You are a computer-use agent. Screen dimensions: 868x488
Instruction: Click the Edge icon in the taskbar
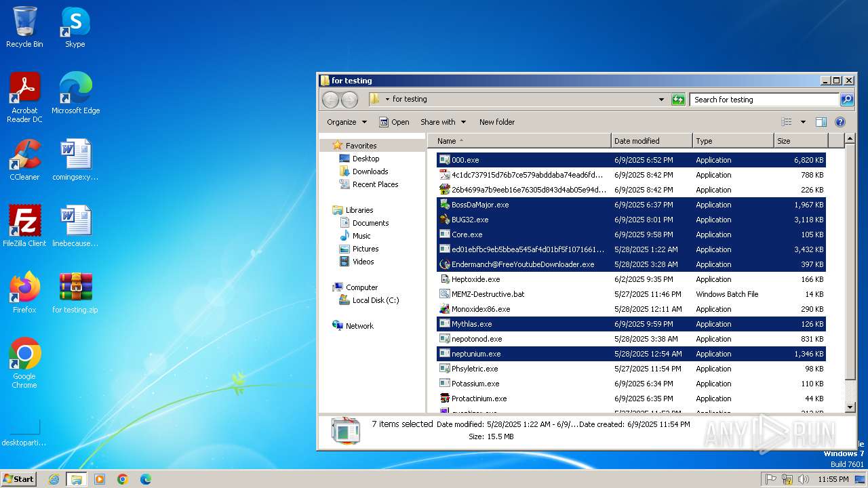[x=145, y=479]
